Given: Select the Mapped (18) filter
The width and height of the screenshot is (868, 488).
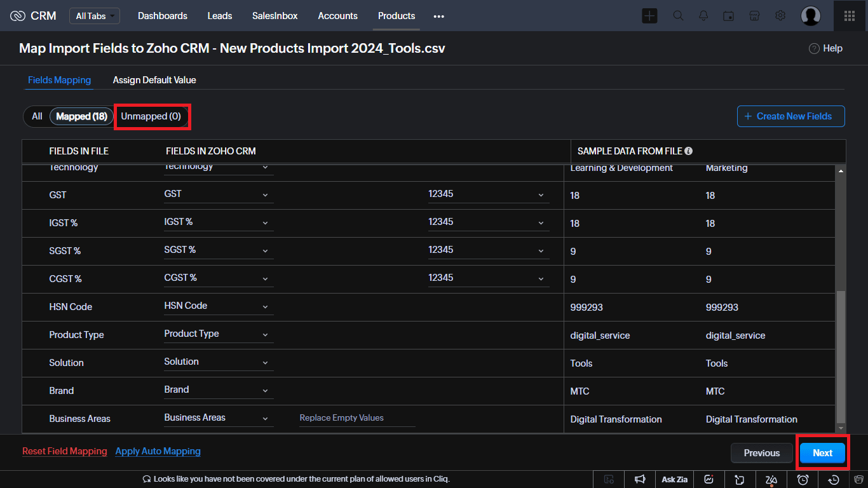Looking at the screenshot, I should [81, 116].
